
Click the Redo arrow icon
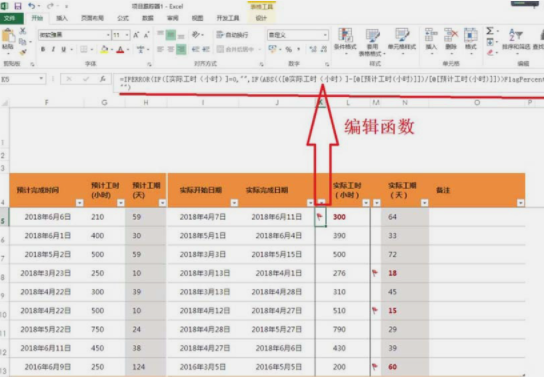[x=51, y=6]
